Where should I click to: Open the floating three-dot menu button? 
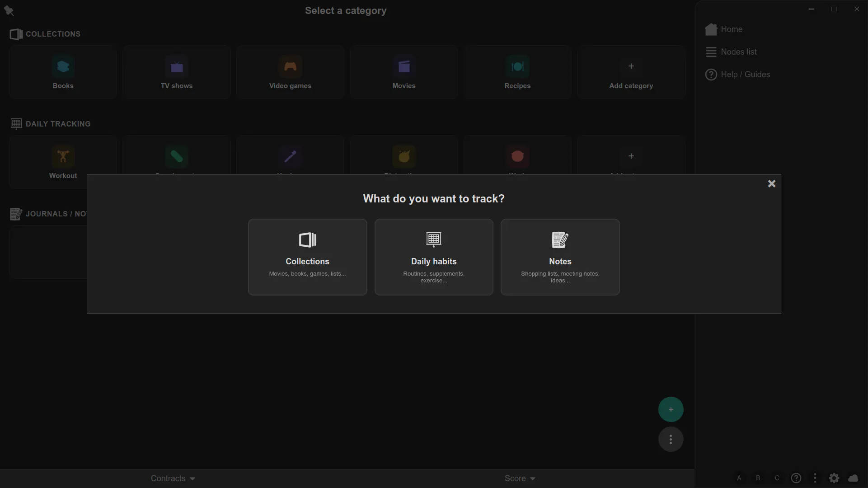[671, 439]
